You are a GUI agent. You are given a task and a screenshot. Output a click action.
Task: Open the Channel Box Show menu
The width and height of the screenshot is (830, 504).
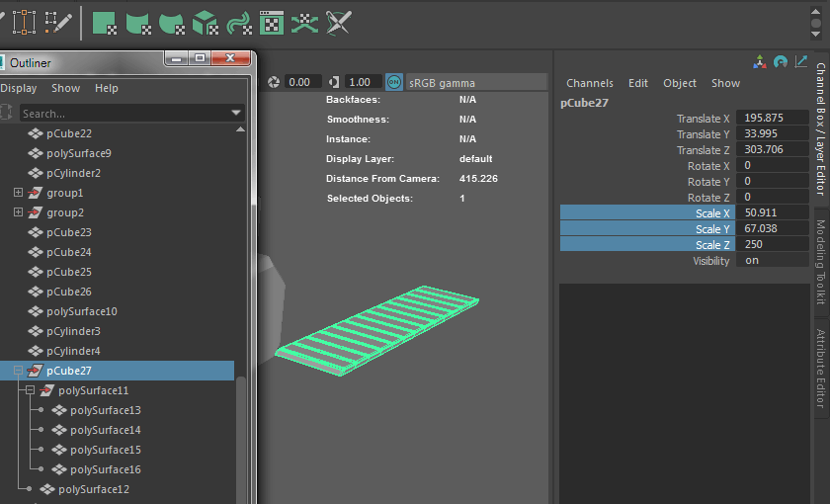[725, 83]
